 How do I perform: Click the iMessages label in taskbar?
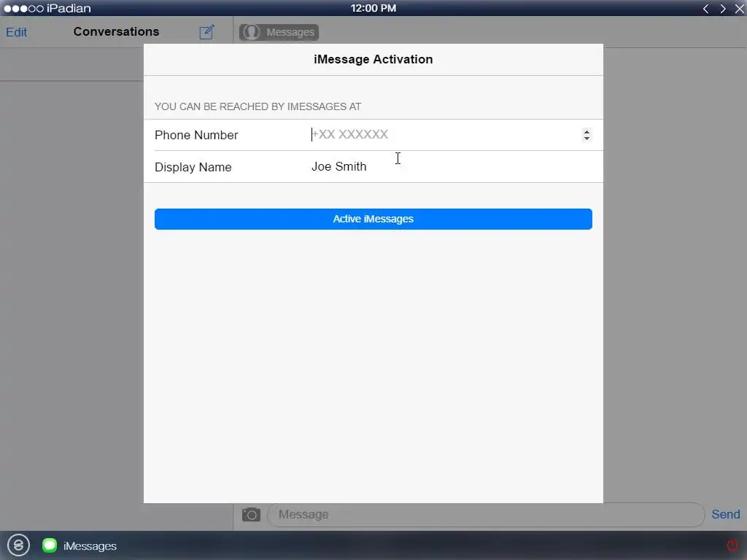pos(90,545)
